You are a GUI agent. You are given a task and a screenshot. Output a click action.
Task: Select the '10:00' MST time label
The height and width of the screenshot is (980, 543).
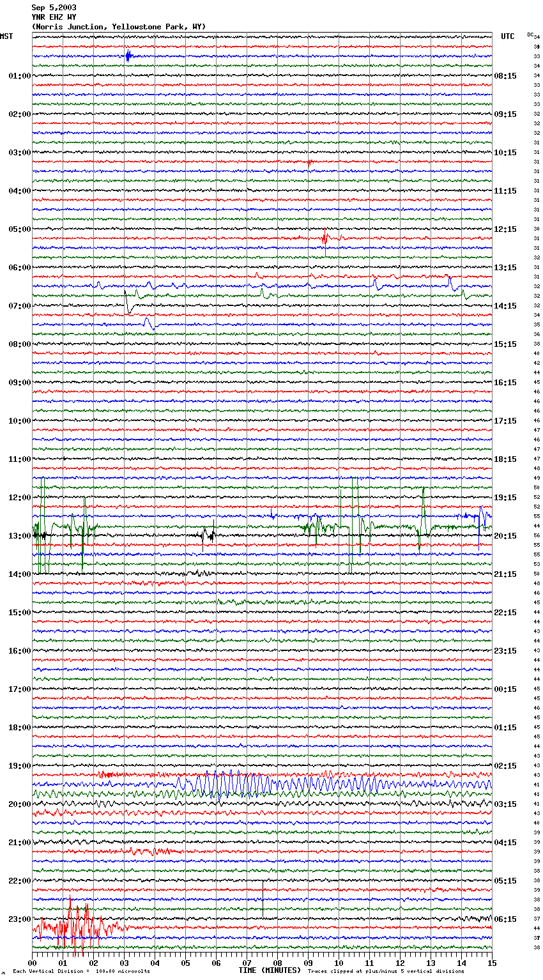(x=20, y=421)
